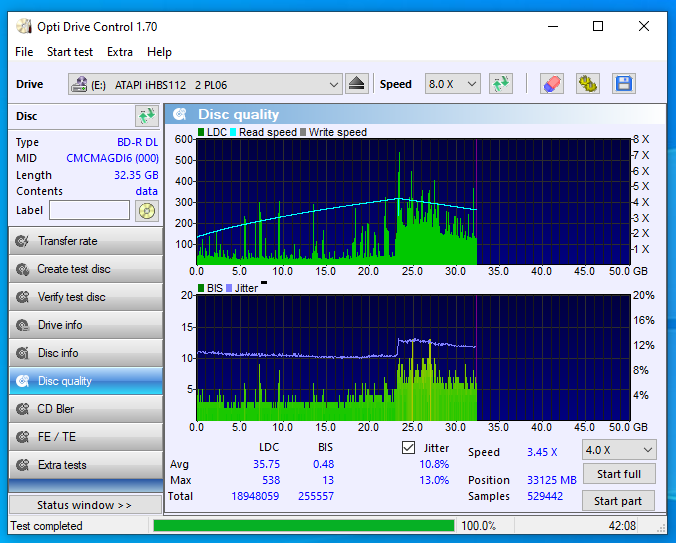
Task: Click into the Label input field
Action: [x=89, y=210]
